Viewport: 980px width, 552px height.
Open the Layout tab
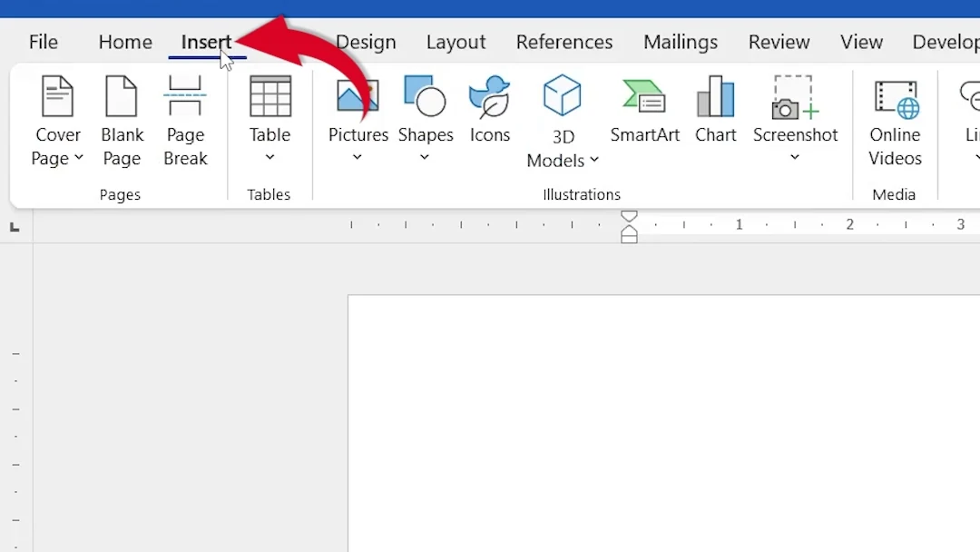pyautogui.click(x=456, y=42)
